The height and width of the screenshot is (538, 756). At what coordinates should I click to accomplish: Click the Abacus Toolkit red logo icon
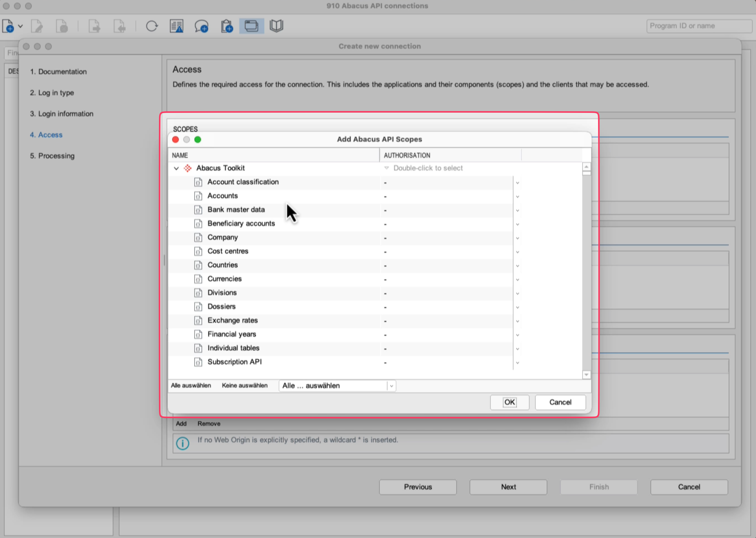tap(188, 168)
